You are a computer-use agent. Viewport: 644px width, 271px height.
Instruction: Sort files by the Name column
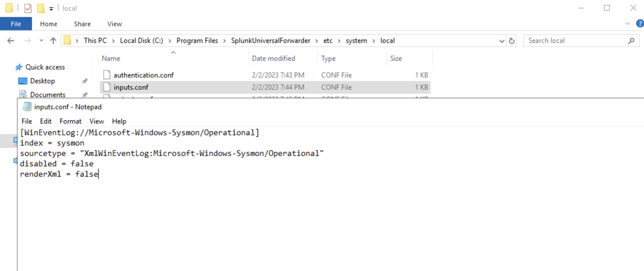(111, 59)
